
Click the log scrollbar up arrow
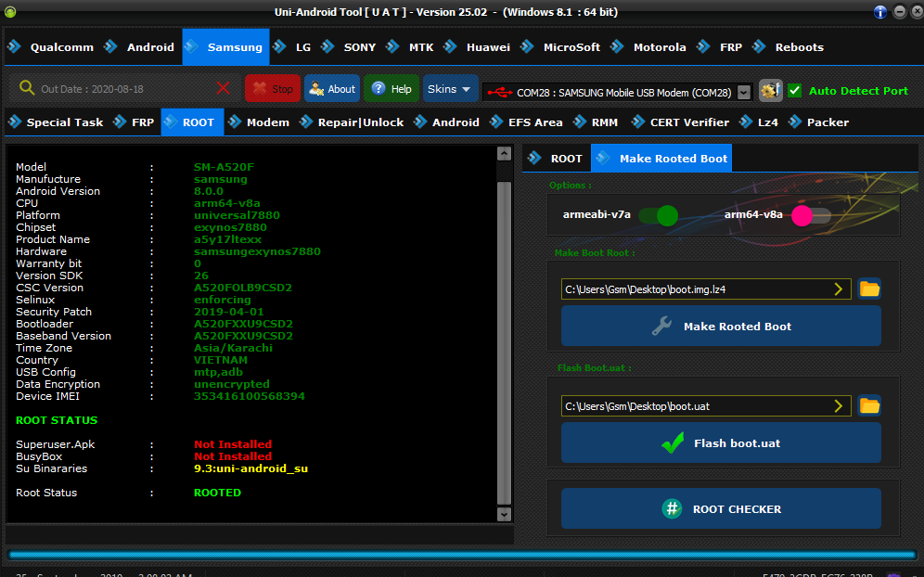tap(504, 153)
